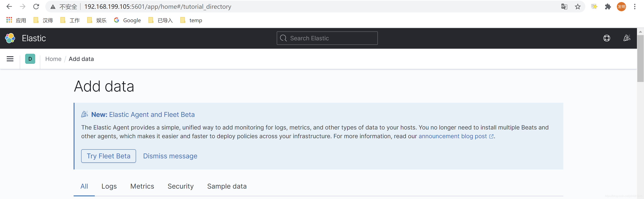Switch to the Logs tab
Screen dimensions: 644x199
109,186
